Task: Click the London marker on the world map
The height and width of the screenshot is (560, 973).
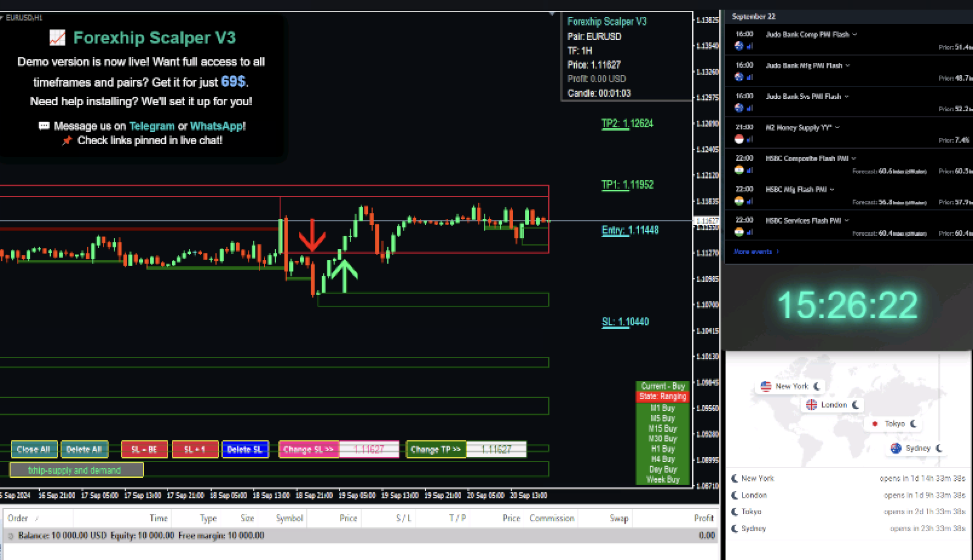Action: [x=833, y=405]
